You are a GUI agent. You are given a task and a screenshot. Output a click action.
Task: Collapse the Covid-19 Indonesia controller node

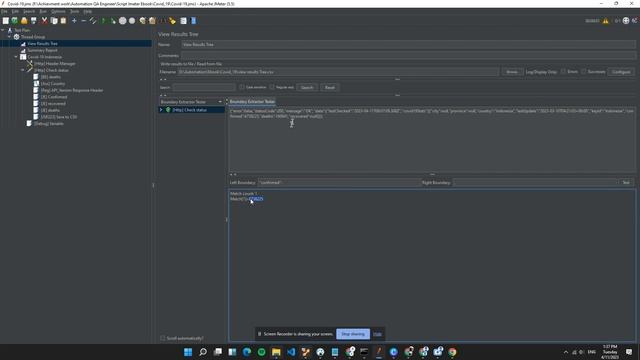click(x=16, y=57)
